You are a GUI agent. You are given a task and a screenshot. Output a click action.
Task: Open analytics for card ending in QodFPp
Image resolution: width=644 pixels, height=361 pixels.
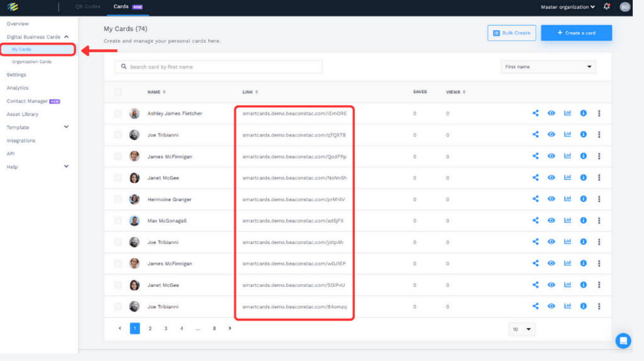tap(567, 155)
